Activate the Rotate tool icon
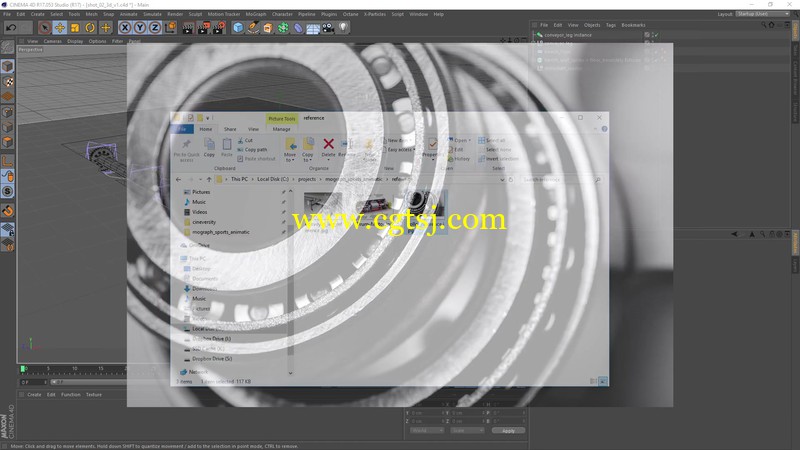 (x=90, y=28)
